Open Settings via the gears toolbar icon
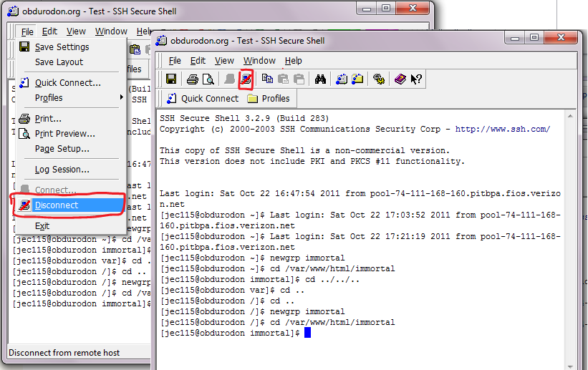Viewport: 588px width, 370px height. point(379,79)
